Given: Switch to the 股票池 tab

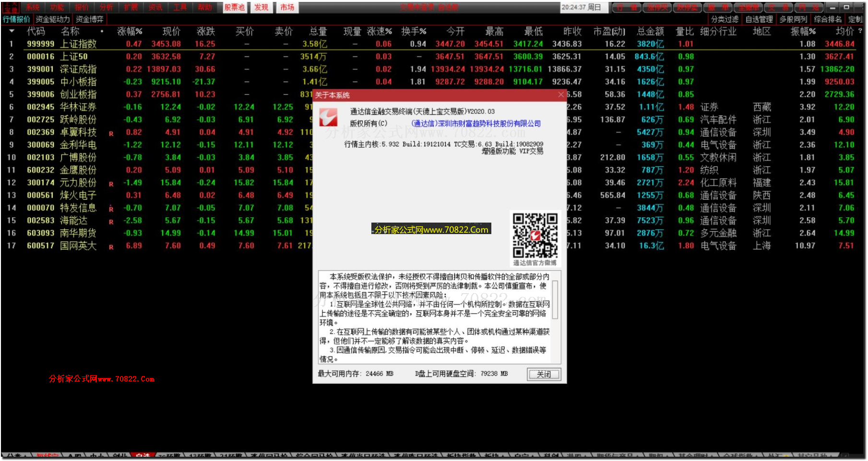Looking at the screenshot, I should pyautogui.click(x=235, y=7).
